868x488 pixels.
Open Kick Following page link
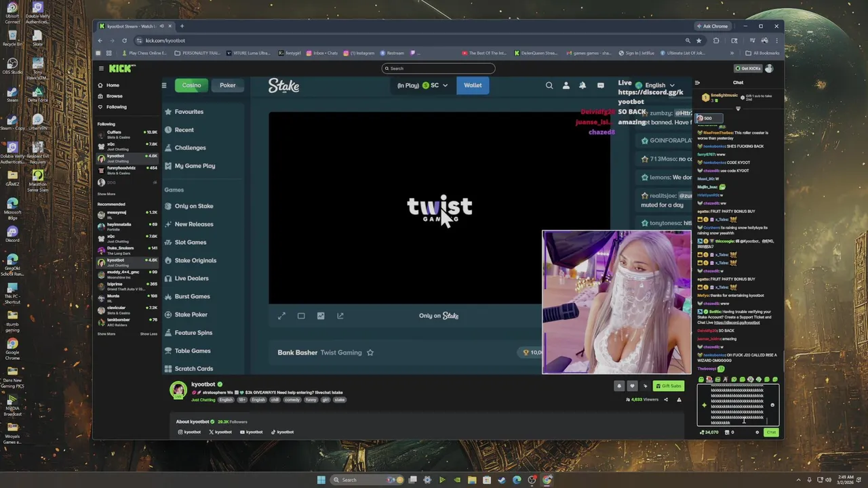tap(112, 107)
